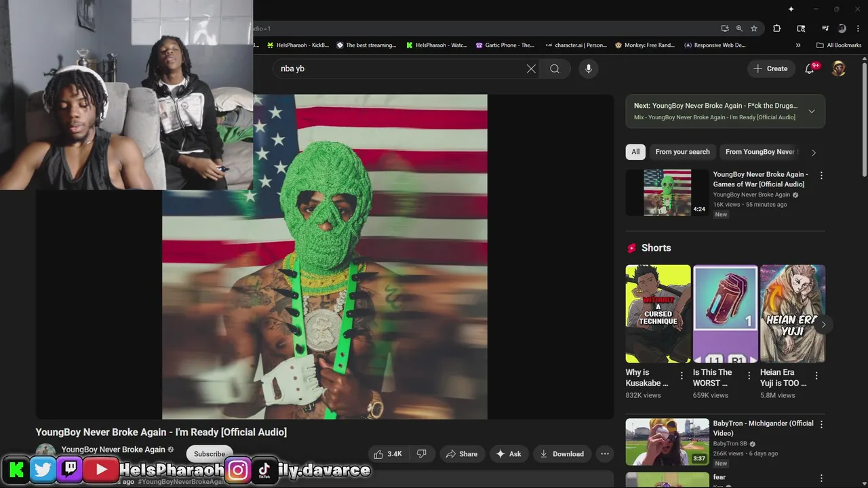Open options for Games of War video
The image size is (868, 488).
click(821, 176)
